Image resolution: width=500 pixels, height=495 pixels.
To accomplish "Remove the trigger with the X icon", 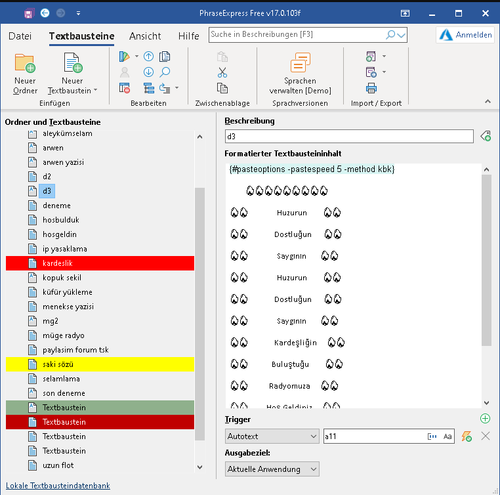I will pyautogui.click(x=486, y=436).
